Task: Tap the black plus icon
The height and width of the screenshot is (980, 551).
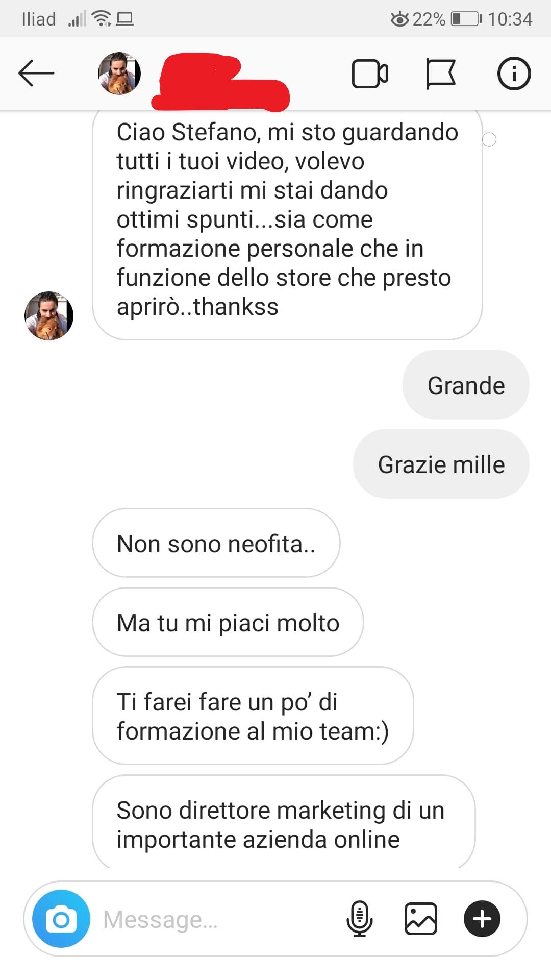Action: coord(482,919)
